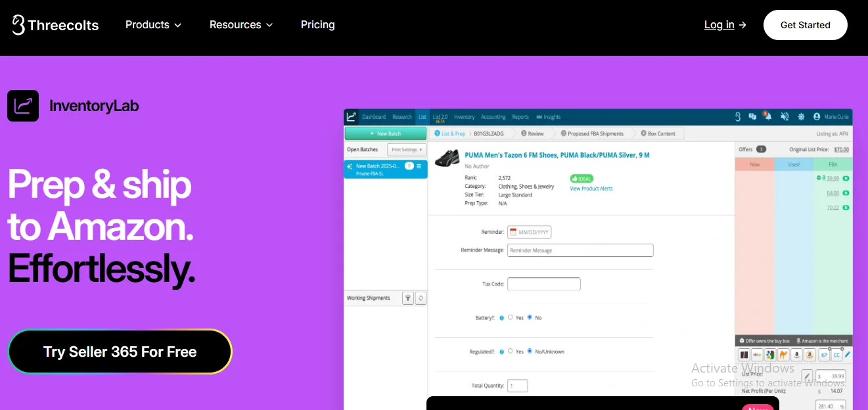The height and width of the screenshot is (410, 868).
Task: Open the notifications bell icon
Action: pos(767,117)
